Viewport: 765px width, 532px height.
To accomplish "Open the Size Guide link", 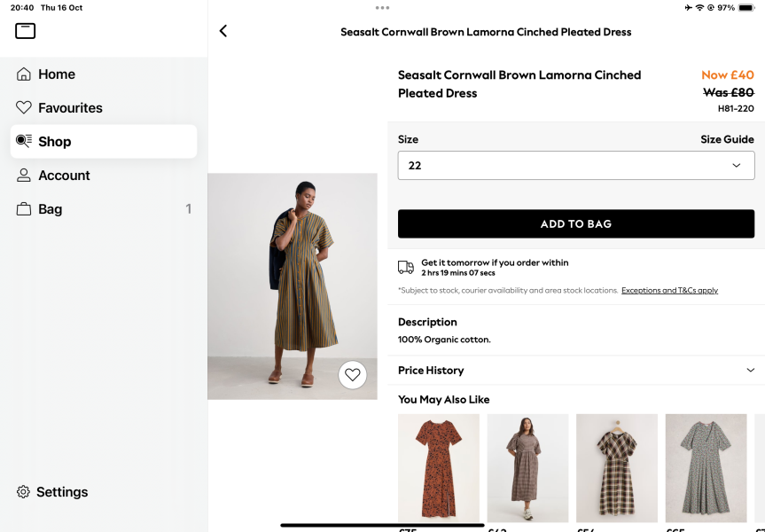I will [727, 139].
